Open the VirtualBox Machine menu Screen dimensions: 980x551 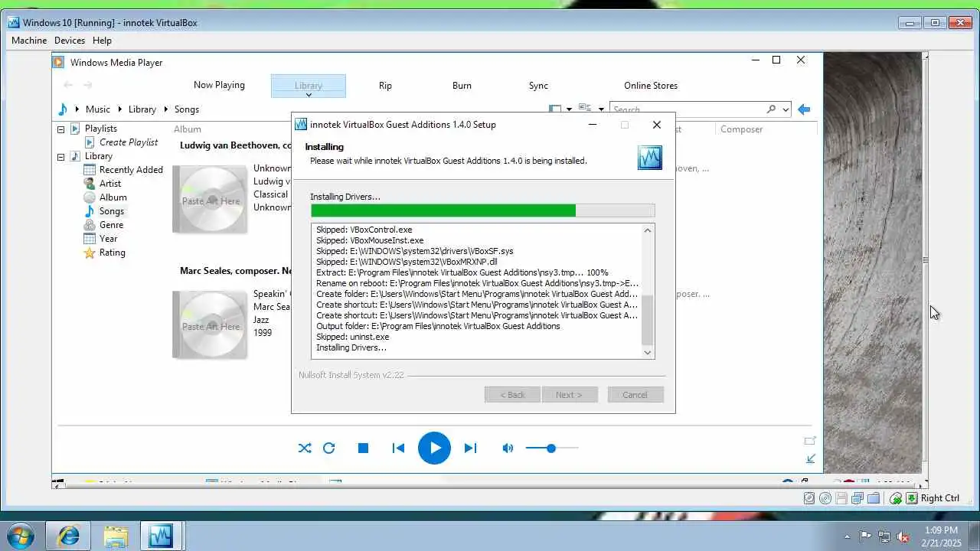click(x=29, y=41)
